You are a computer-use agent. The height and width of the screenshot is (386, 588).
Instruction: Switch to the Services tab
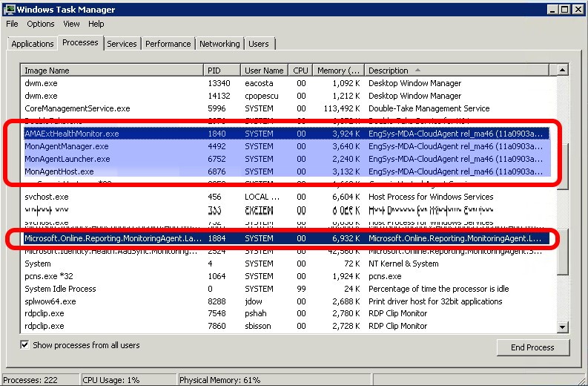click(122, 44)
